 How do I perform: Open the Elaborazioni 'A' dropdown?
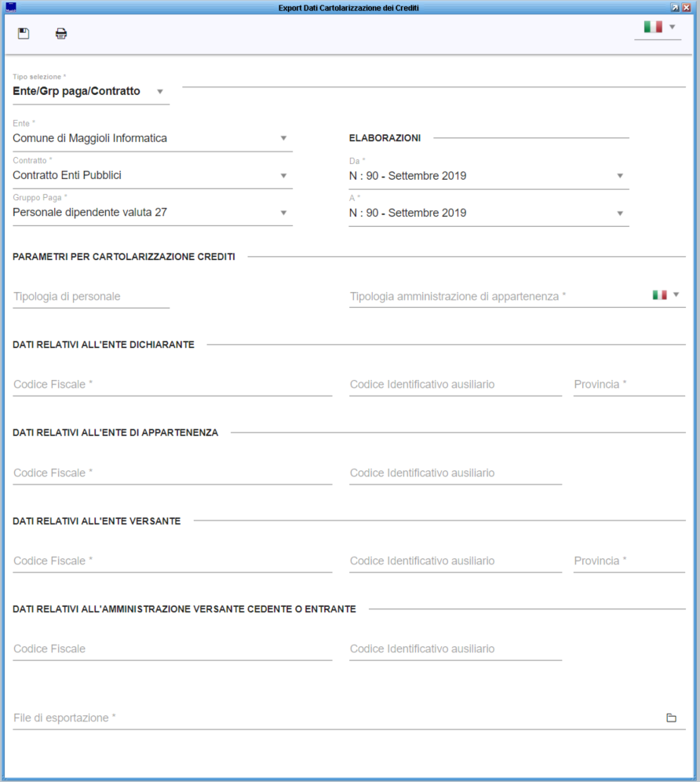[x=620, y=213]
